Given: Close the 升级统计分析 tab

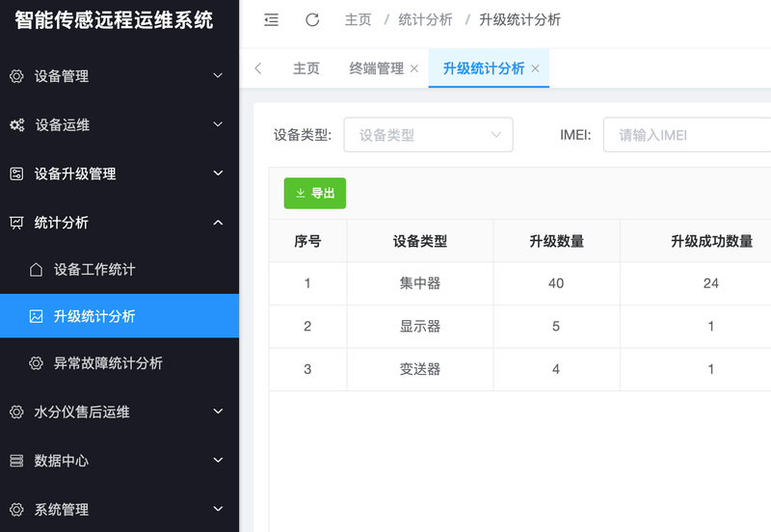Looking at the screenshot, I should [x=535, y=68].
